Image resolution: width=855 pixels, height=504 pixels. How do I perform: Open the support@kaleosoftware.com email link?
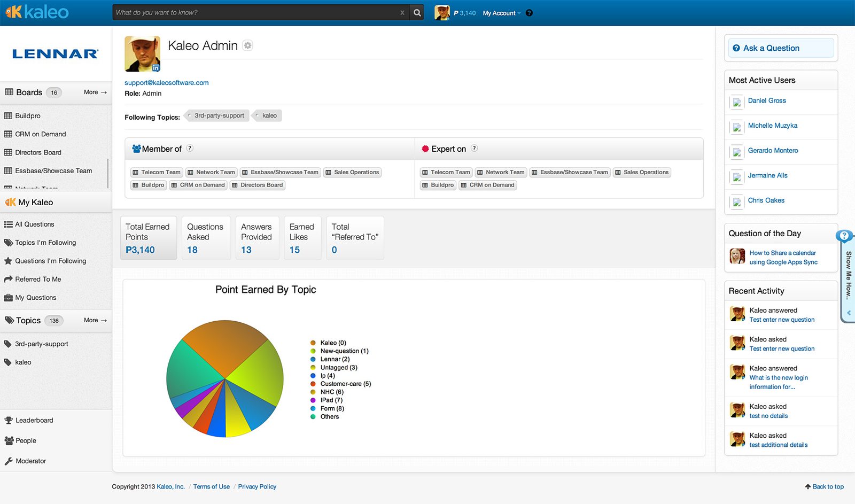tap(167, 82)
